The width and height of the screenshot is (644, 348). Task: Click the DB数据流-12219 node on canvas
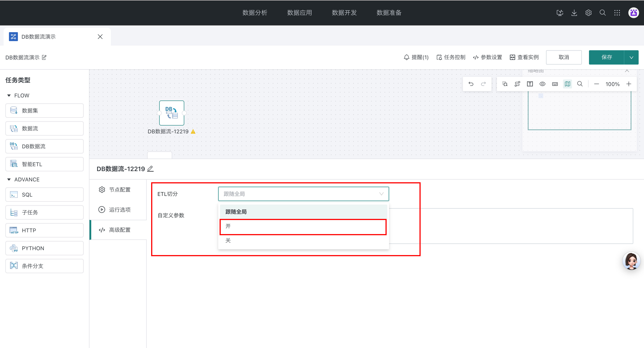pyautogui.click(x=172, y=113)
